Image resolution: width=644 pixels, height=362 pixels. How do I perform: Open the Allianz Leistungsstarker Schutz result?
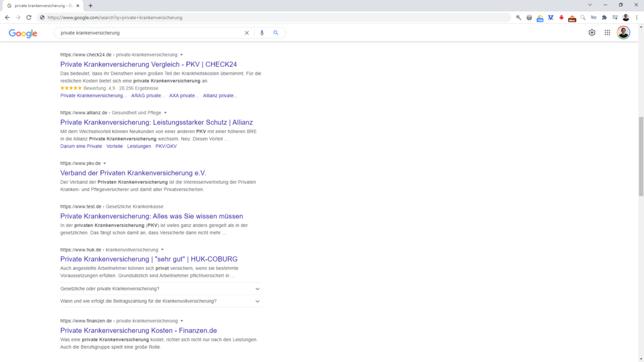point(157,122)
